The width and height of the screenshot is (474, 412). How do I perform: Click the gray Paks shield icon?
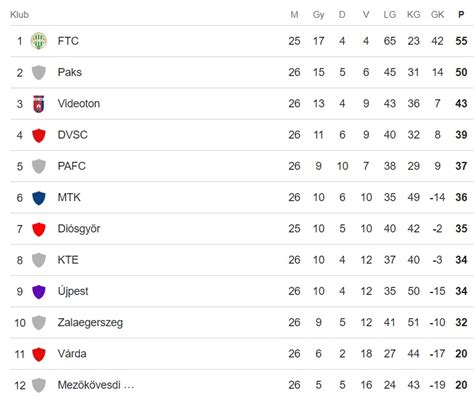point(39,72)
